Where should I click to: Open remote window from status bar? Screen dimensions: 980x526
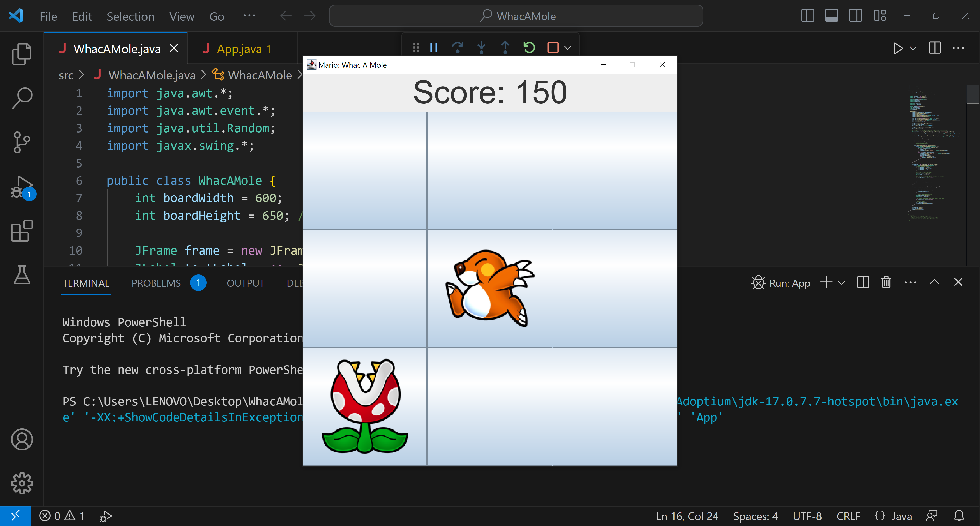(x=15, y=516)
